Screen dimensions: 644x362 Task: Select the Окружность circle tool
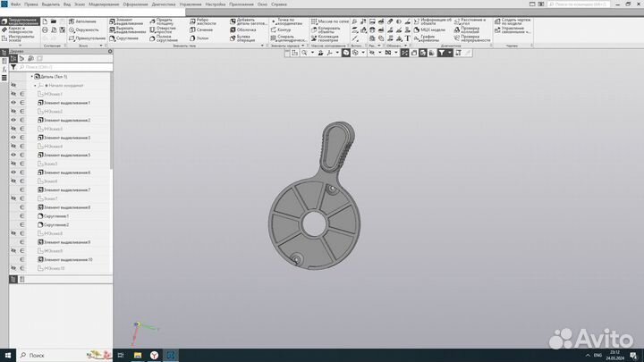(84, 30)
